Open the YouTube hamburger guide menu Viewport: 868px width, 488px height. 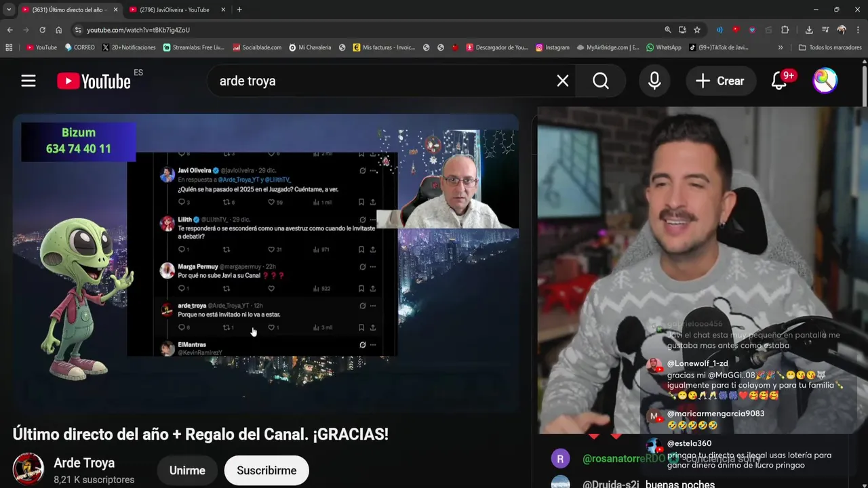(28, 81)
